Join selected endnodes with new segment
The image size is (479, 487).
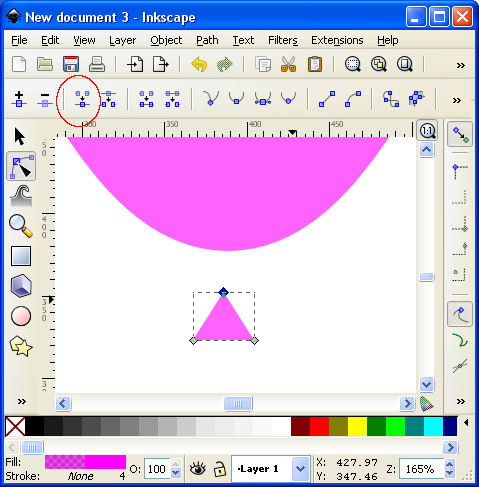pos(147,99)
